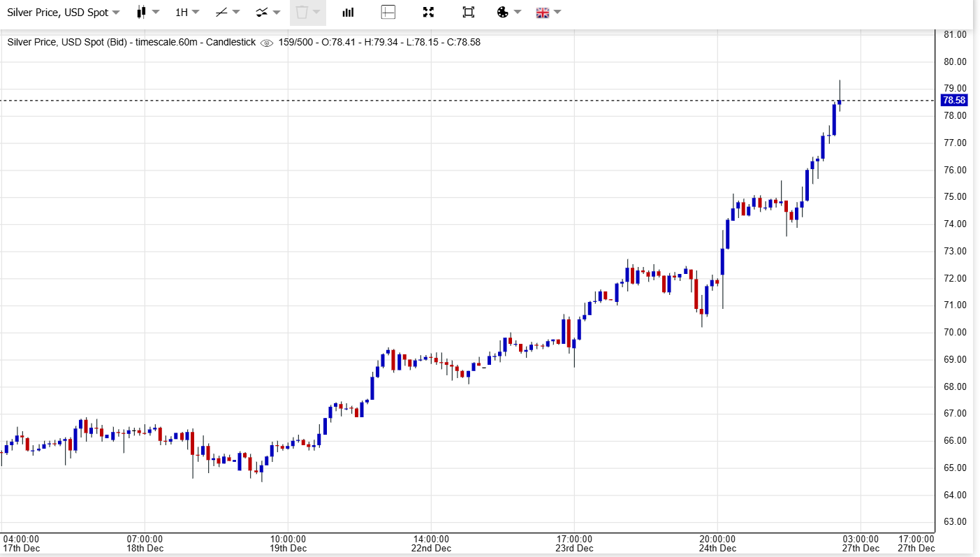Click the fit-to-frame screenshot icon
The height and width of the screenshot is (557, 980).
coord(468,13)
